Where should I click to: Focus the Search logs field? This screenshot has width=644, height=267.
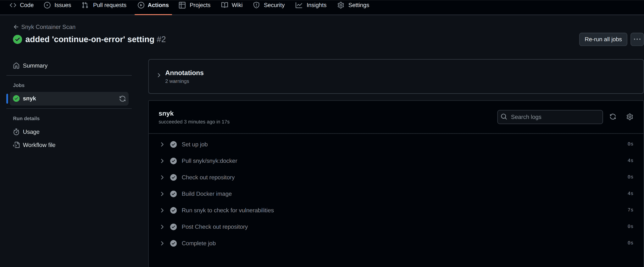click(x=550, y=117)
